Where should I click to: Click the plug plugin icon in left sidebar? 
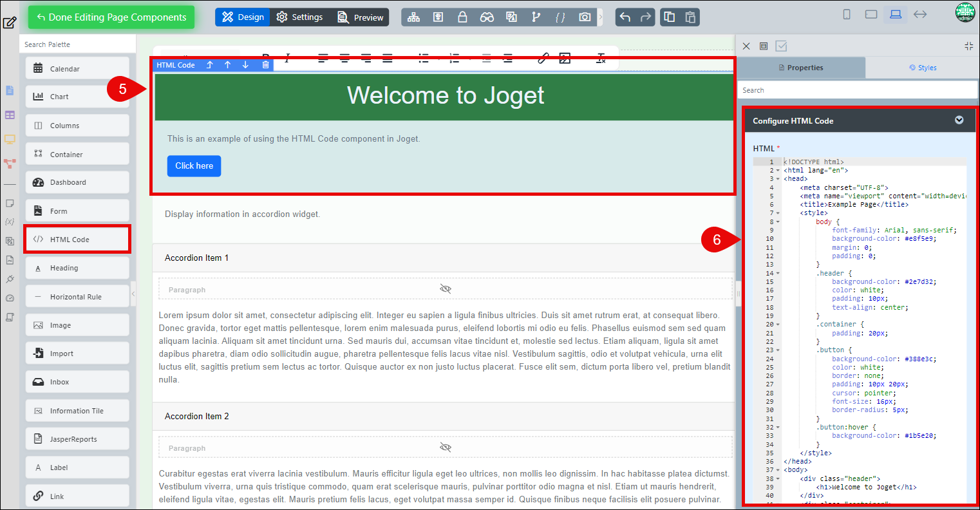point(10,279)
